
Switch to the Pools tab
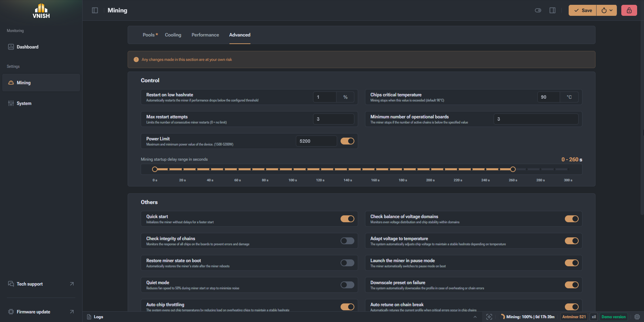[150, 35]
